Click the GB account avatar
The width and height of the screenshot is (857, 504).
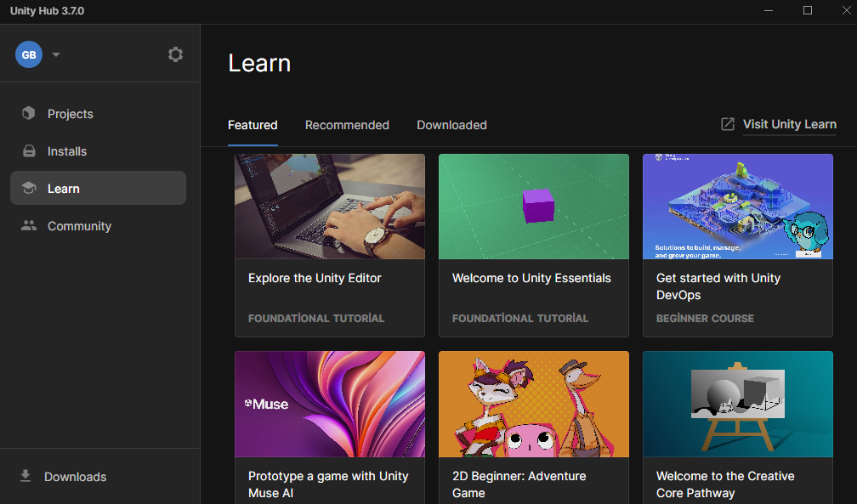click(29, 54)
